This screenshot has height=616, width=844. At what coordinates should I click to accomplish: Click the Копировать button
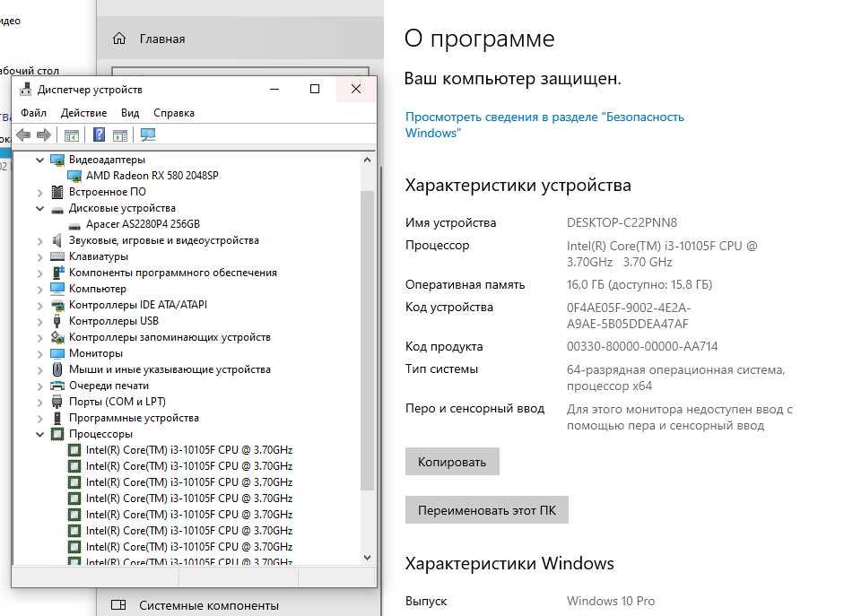pyautogui.click(x=452, y=462)
